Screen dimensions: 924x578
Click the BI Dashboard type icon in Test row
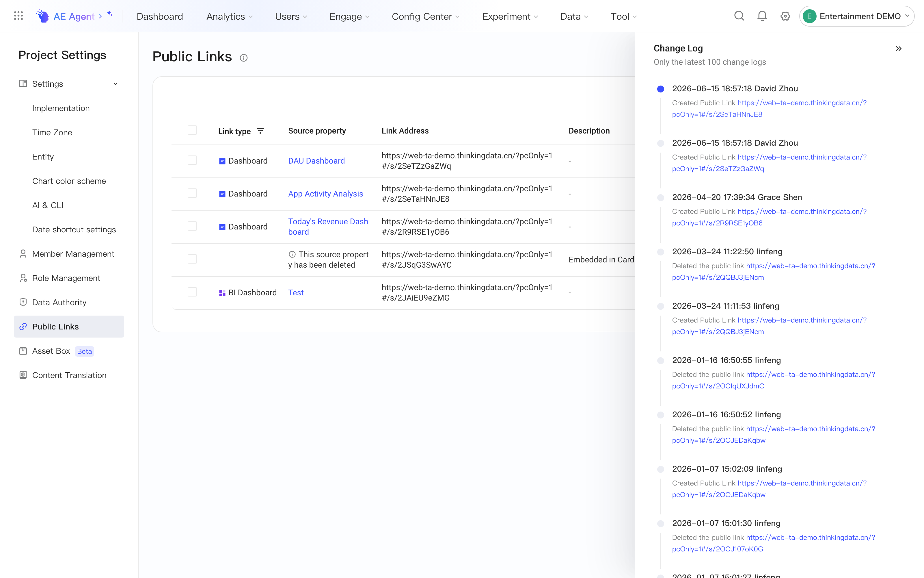tap(222, 293)
